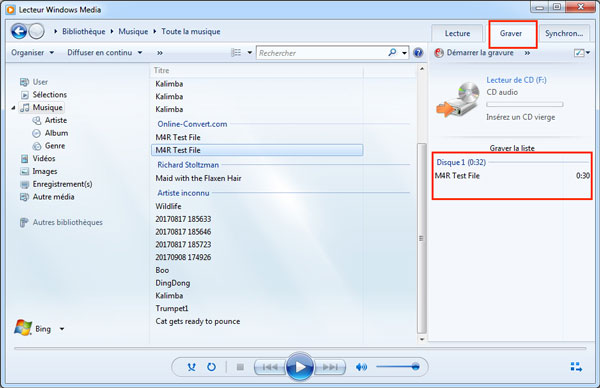
Task: Click the search magnifier icon
Action: [392, 52]
